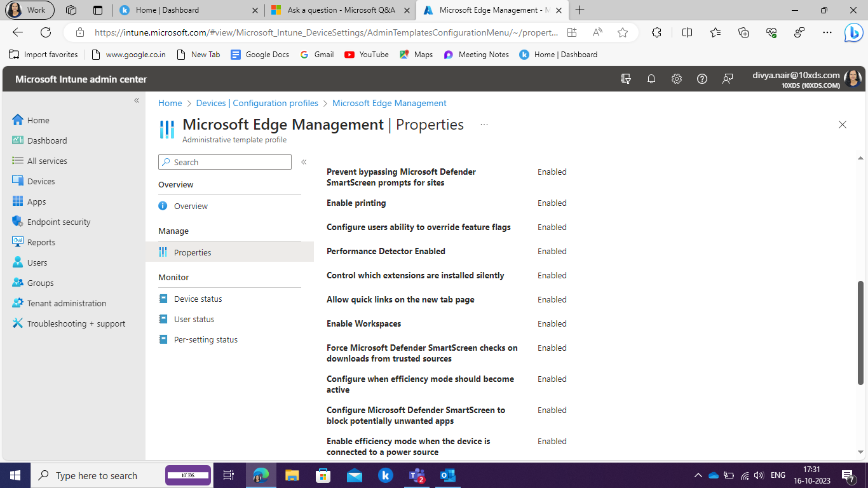Open Outlook from the taskbar
Screen dimensions: 868x488
coord(448,475)
